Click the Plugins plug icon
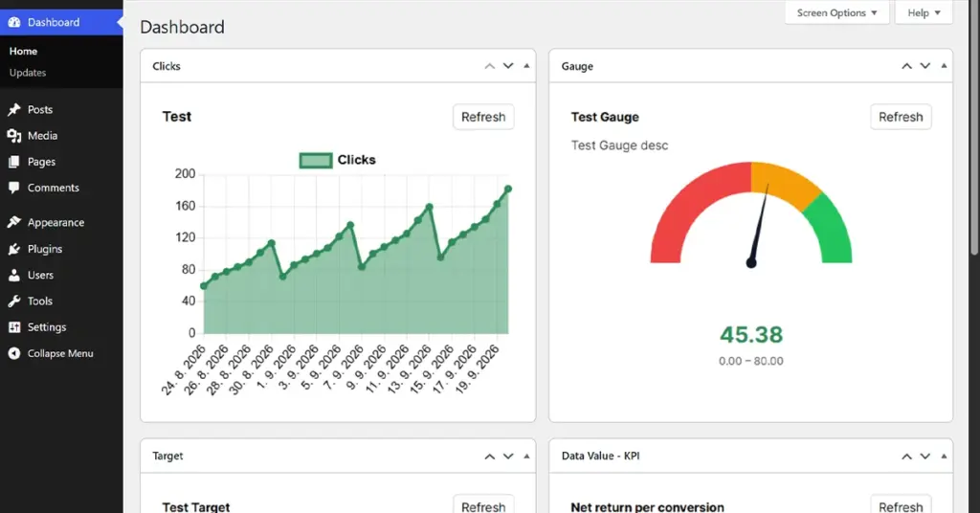This screenshot has height=513, width=980. pyautogui.click(x=13, y=249)
